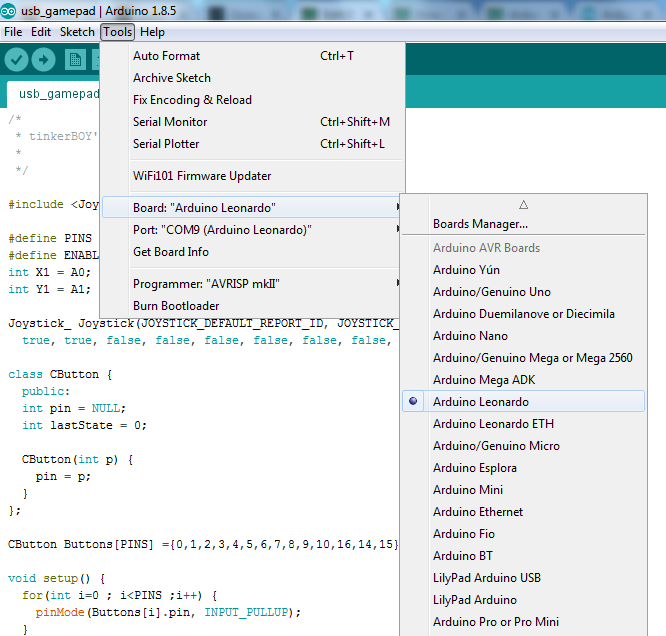Select the Arduino Mini board
The image size is (666, 636).
[523, 490]
